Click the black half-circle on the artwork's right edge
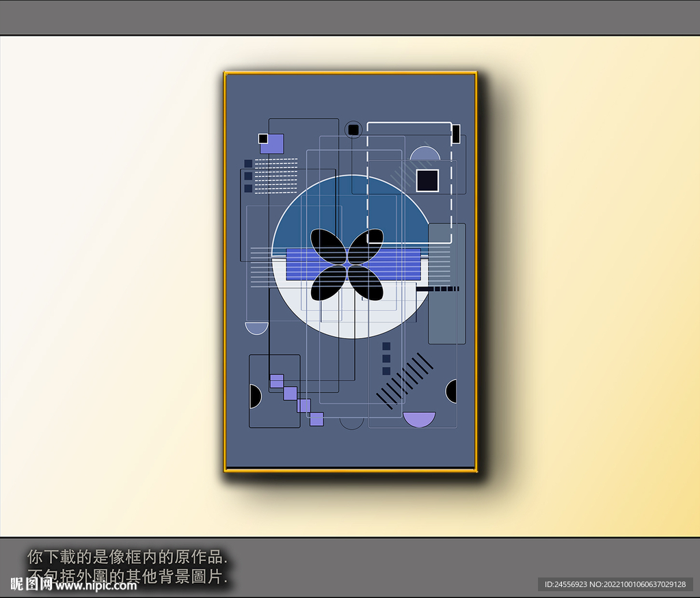Image resolution: width=700 pixels, height=598 pixels. 452,392
